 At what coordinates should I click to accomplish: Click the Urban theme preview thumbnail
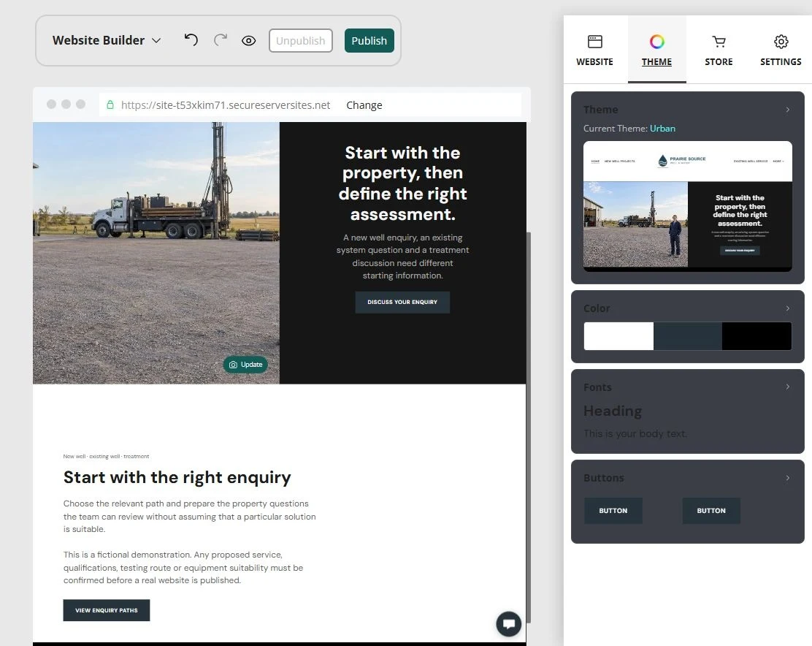tap(688, 206)
